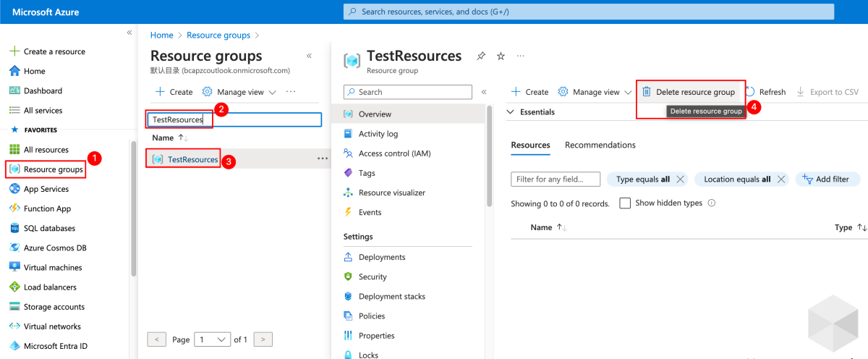Remove the 'Type equals all' filter
The image size is (868, 359).
coord(680,179)
